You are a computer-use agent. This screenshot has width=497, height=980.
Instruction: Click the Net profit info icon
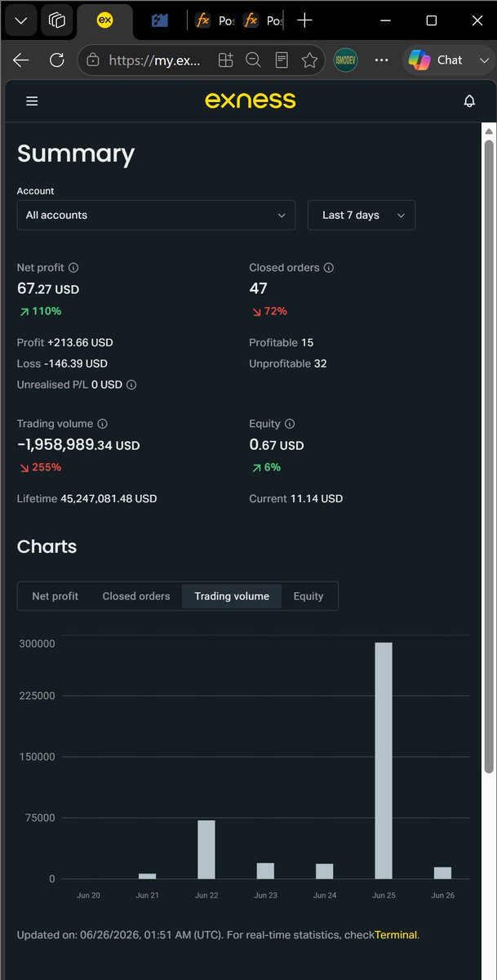click(73, 268)
